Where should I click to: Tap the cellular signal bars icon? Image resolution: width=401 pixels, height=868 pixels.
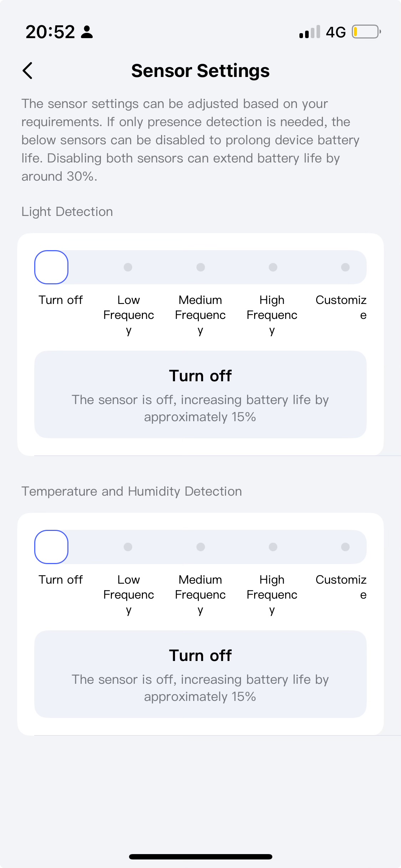(x=309, y=32)
